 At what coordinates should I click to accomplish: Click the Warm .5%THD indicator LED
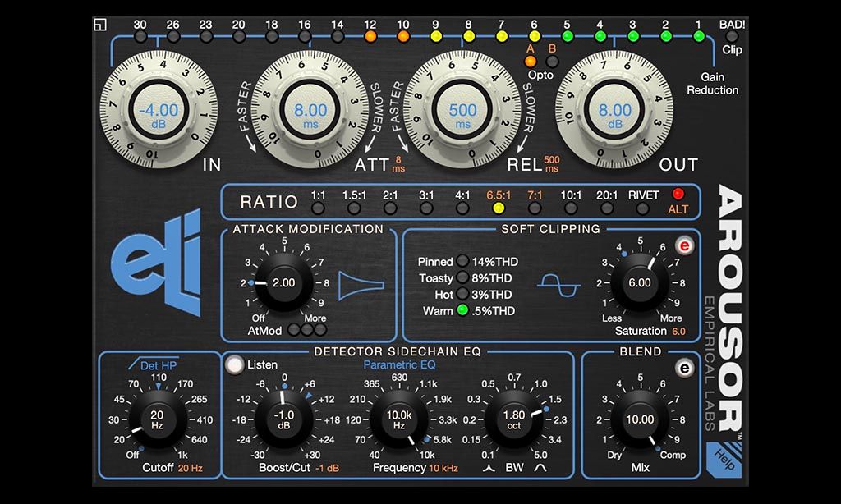click(x=462, y=310)
